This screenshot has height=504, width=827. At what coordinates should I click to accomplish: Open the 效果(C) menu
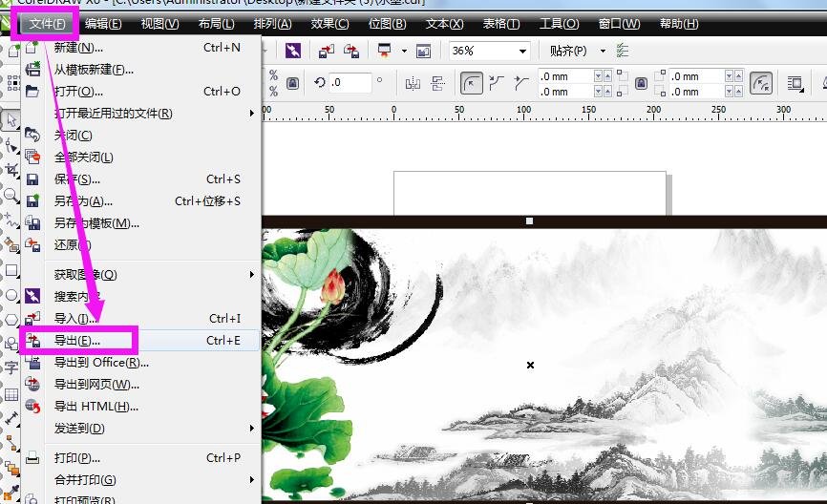coord(329,23)
